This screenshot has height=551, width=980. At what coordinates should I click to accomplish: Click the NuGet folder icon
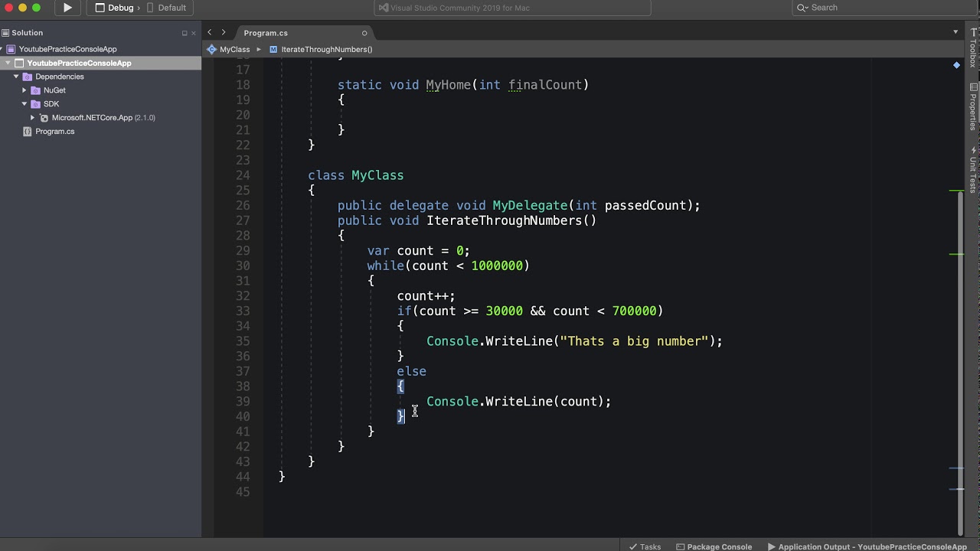(x=35, y=90)
